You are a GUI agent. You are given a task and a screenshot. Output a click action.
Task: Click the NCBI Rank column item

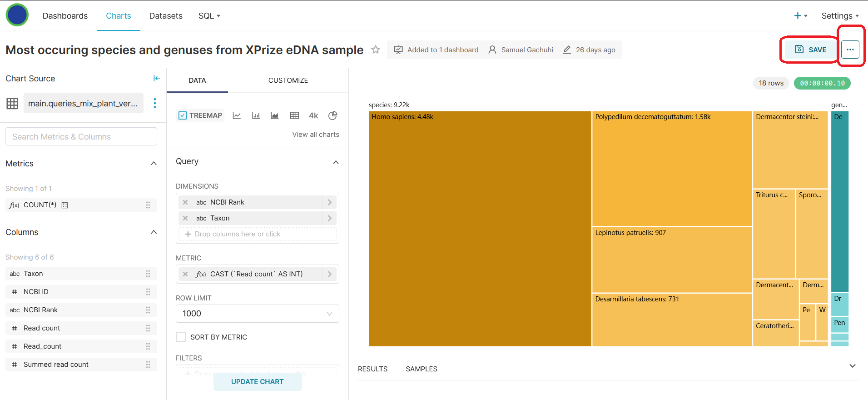click(81, 310)
